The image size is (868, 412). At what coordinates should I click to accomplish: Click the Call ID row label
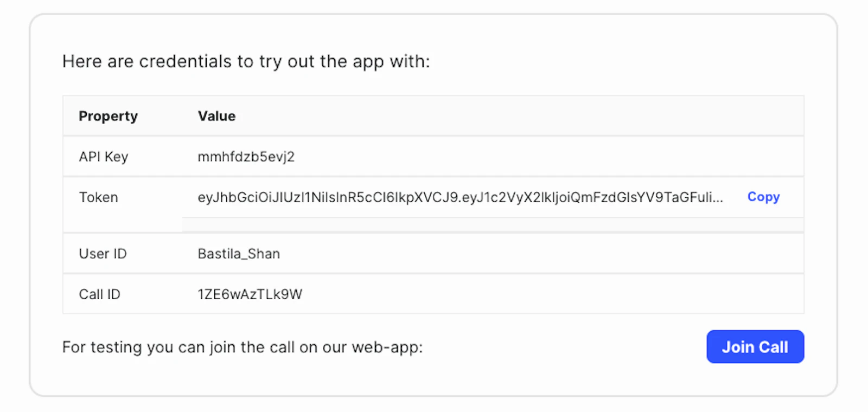[x=99, y=294]
